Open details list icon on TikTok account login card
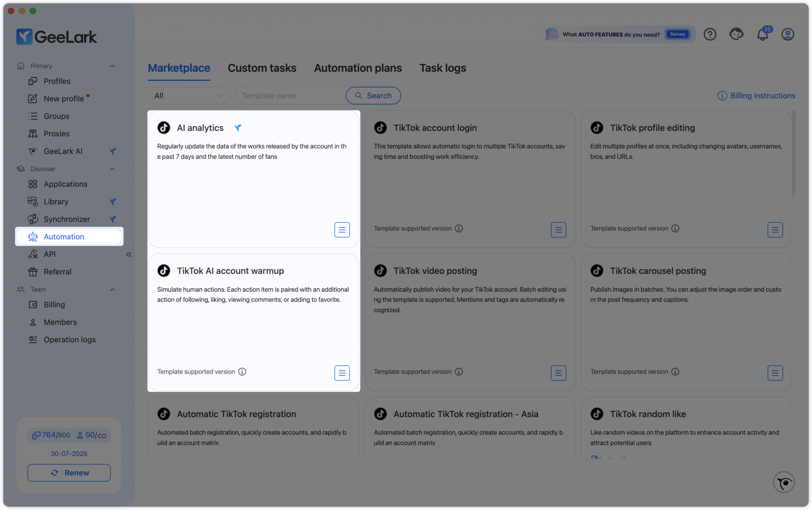Image resolution: width=812 pixels, height=510 pixels. [x=558, y=229]
